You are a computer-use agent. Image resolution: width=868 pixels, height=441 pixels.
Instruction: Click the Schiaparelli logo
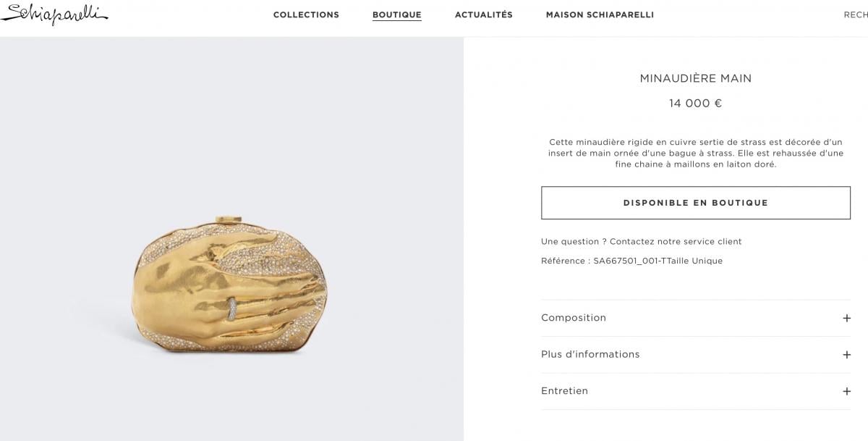[54, 14]
